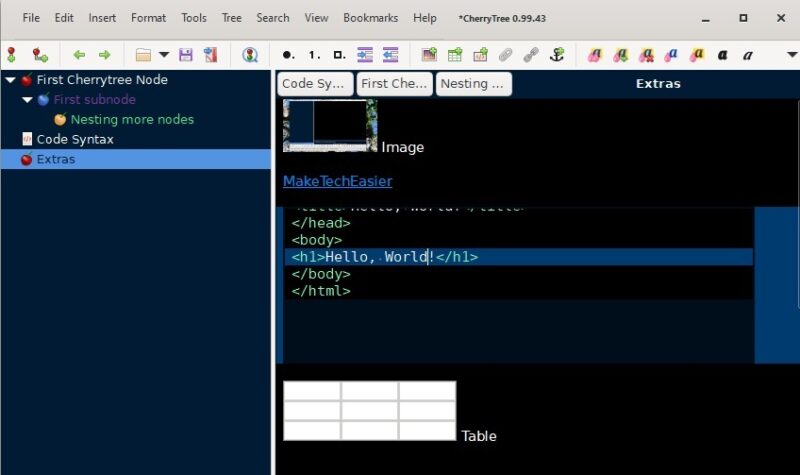Click the insert file attachment icon
The width and height of the screenshot is (800, 475).
point(506,55)
